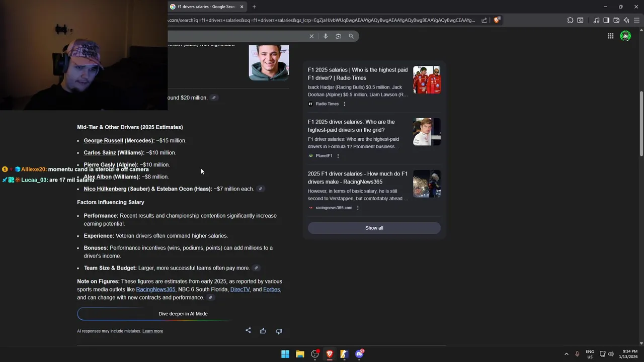Open the Brave Wallet icon
Viewport: 644px width, 362px height.
[616, 20]
